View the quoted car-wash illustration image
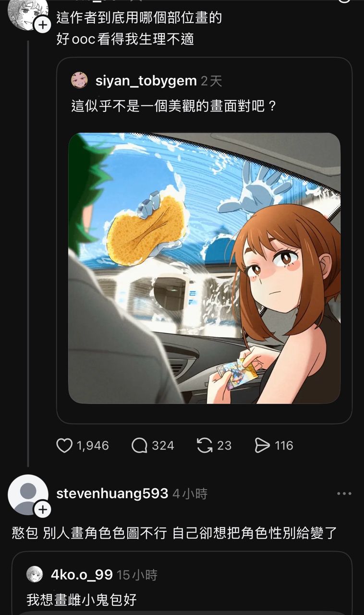The image size is (364, 615). [x=204, y=268]
